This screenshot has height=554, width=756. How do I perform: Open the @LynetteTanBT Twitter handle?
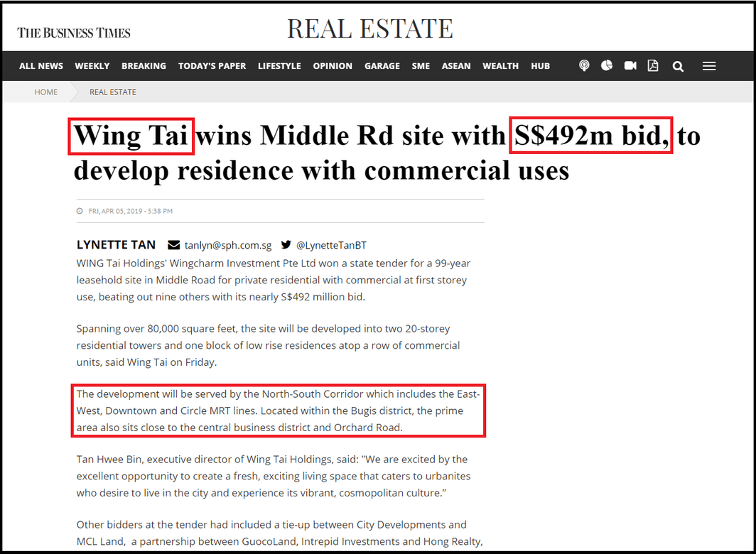tap(331, 246)
